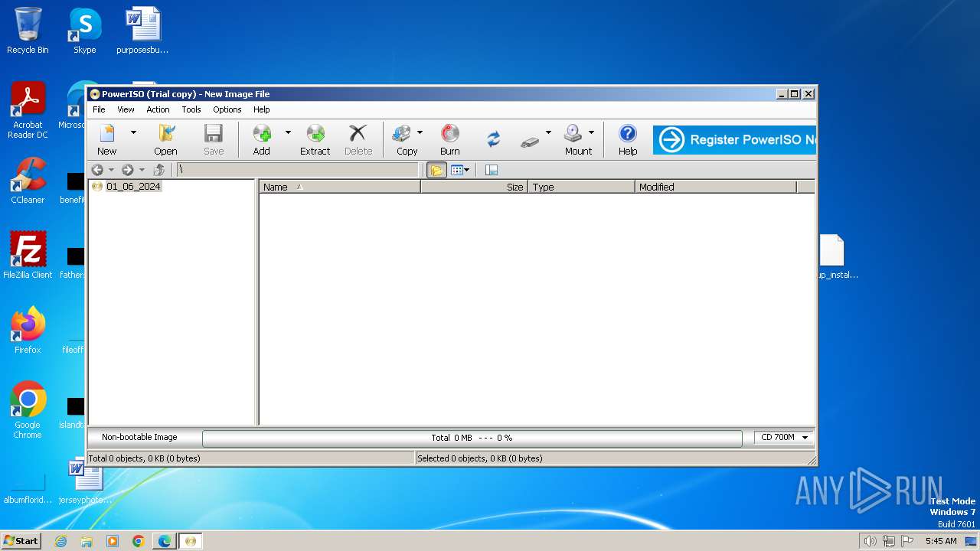The image size is (980, 551).
Task: Click the Up one level icon
Action: tap(159, 170)
